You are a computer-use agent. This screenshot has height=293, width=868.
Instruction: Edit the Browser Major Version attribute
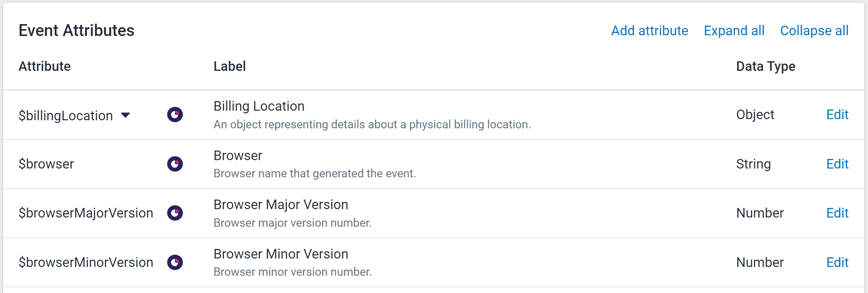coord(837,213)
